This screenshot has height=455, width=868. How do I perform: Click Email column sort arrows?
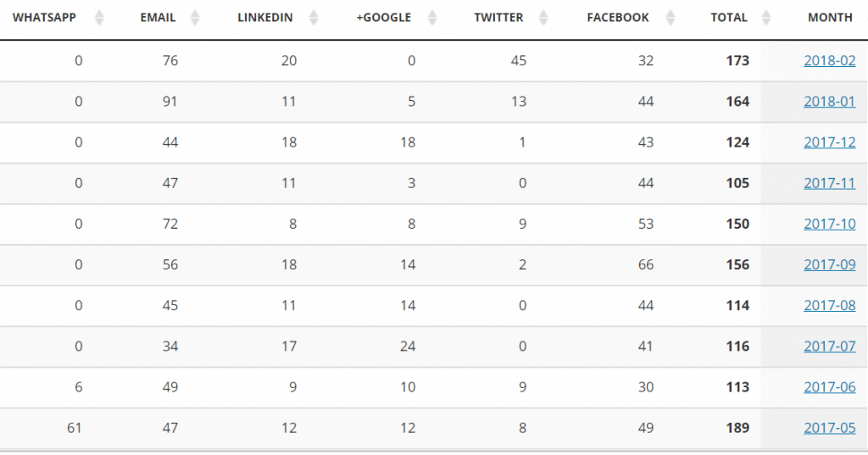[x=195, y=18]
